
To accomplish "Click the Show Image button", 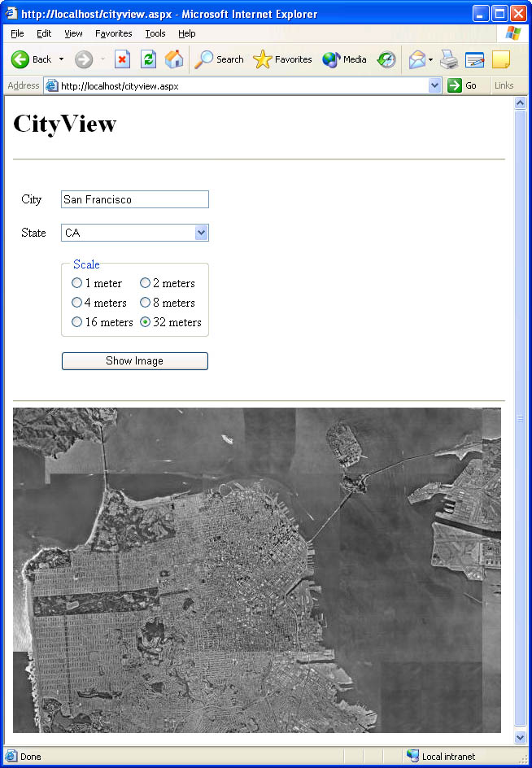I will 135,361.
